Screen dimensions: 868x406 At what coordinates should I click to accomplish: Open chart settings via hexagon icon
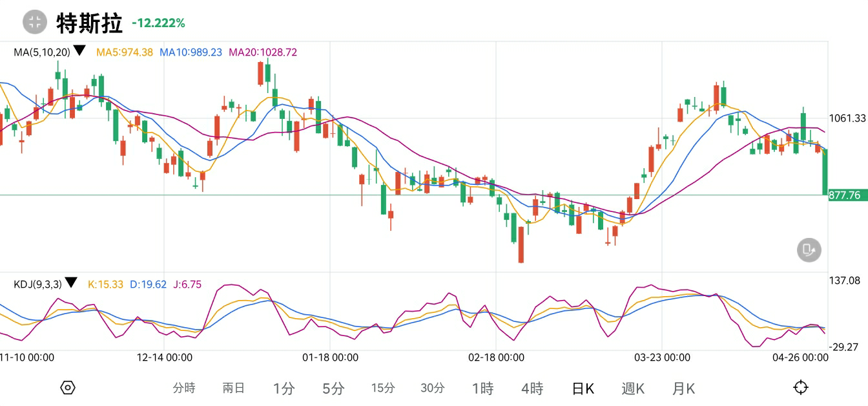(x=68, y=388)
